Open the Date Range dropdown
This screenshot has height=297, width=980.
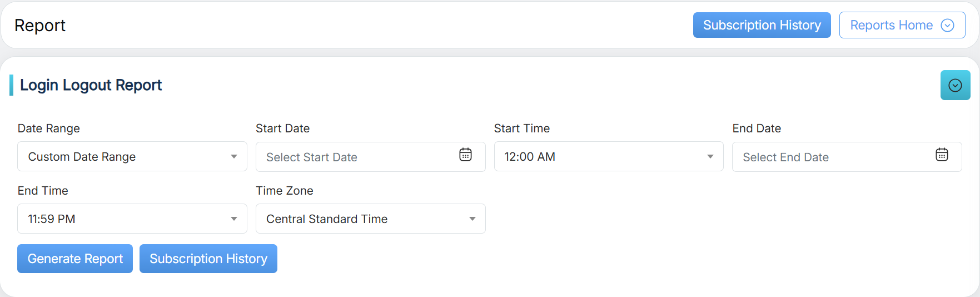tap(132, 157)
